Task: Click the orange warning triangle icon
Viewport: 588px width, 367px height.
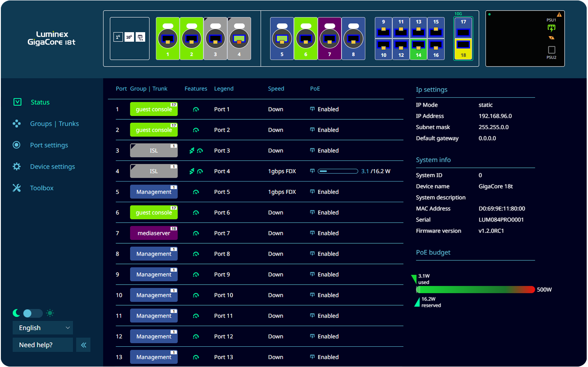Action: tap(559, 15)
